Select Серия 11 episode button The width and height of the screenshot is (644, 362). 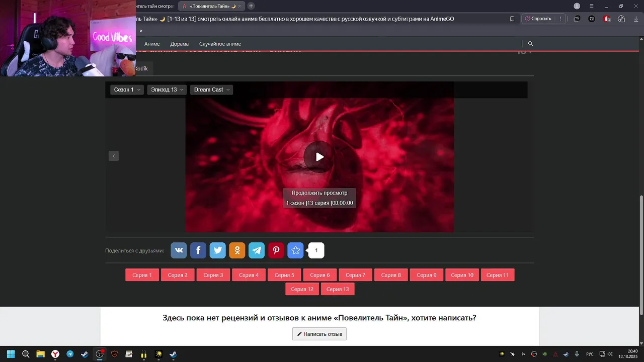(x=498, y=275)
